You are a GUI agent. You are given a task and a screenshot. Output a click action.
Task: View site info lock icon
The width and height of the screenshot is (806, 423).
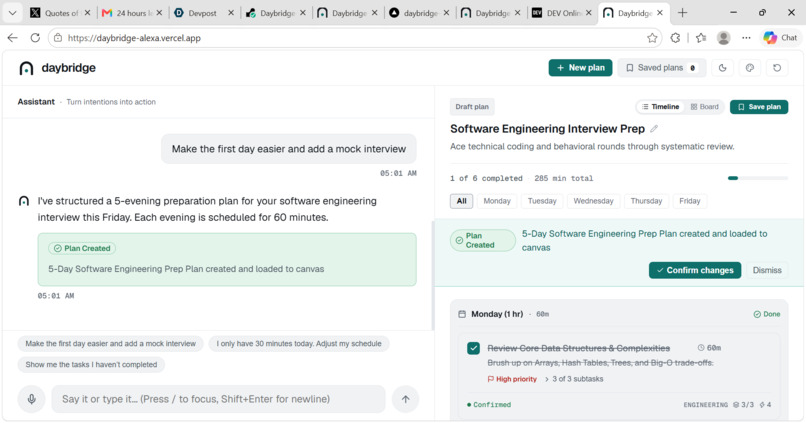[58, 38]
